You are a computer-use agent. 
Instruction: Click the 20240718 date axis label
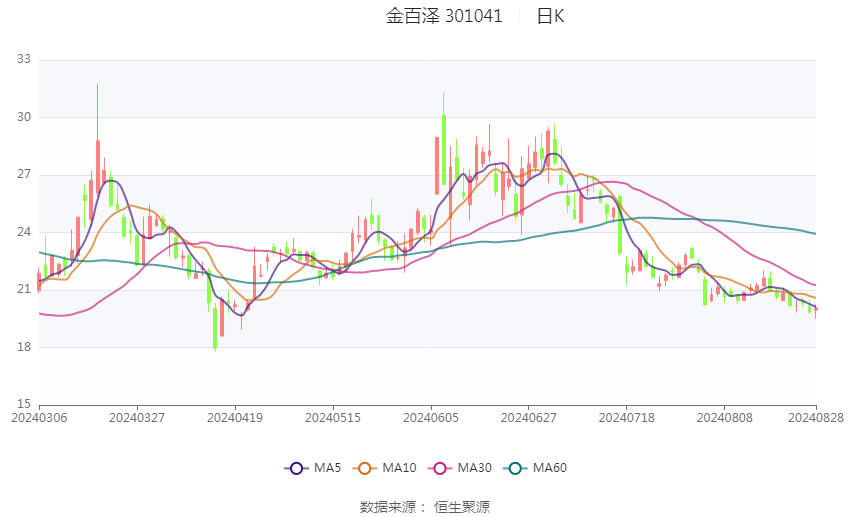click(627, 418)
